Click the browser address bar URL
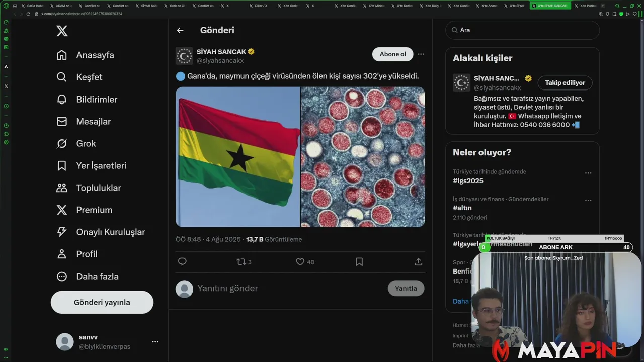 tap(82, 14)
